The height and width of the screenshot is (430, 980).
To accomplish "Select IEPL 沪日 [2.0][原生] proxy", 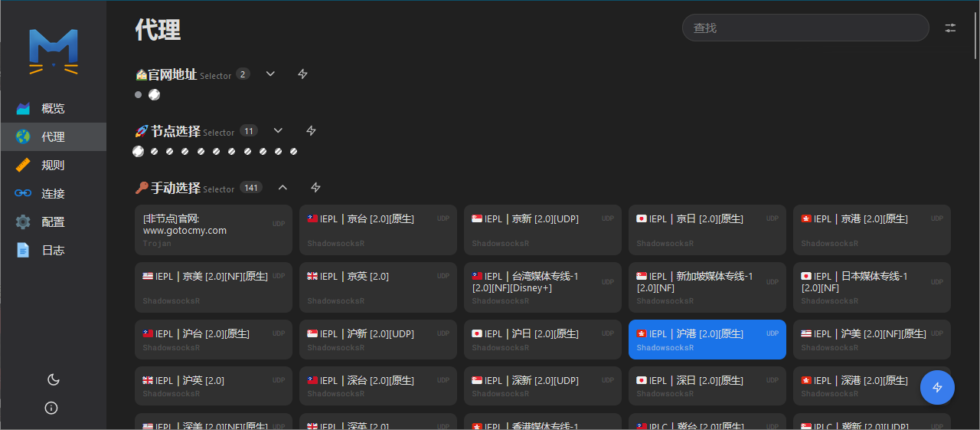I will pos(543,340).
